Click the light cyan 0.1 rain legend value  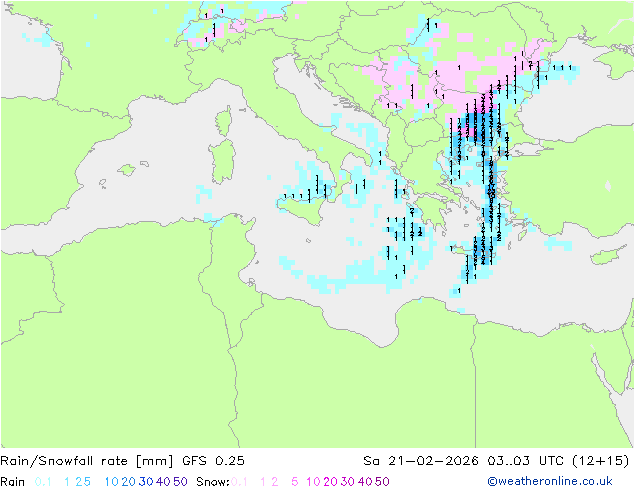[x=43, y=482]
